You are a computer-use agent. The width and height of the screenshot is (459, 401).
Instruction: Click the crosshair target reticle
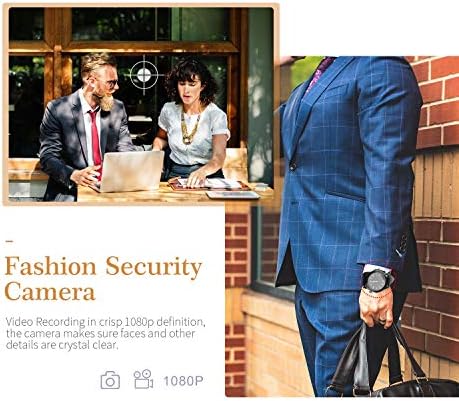click(x=144, y=75)
